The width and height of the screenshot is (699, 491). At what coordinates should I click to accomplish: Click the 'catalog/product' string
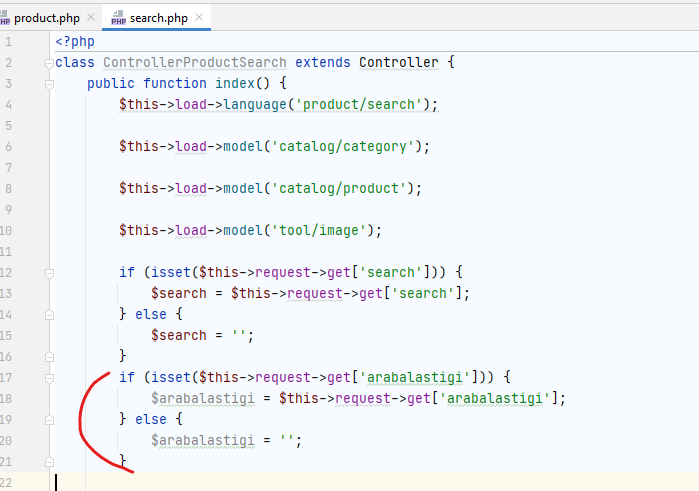click(338, 188)
